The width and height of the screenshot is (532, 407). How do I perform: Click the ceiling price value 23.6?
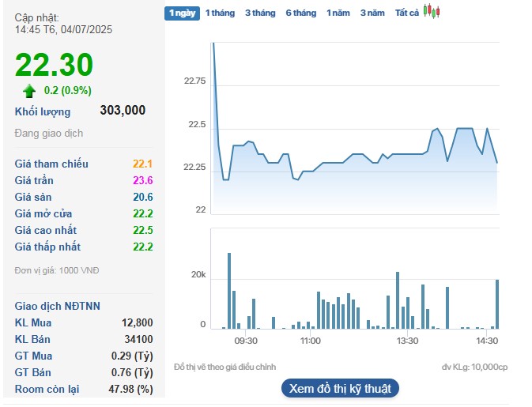pos(142,180)
